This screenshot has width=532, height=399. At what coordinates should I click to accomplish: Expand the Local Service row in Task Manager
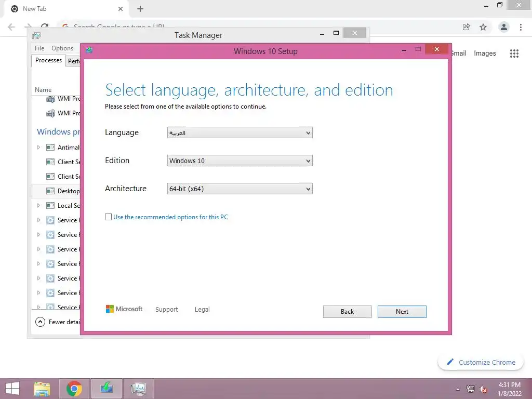38,205
